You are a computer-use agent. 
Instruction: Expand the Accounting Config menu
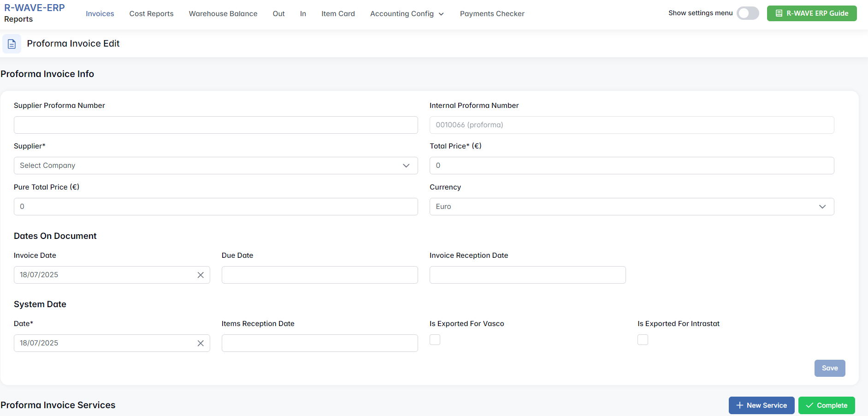click(x=407, y=14)
